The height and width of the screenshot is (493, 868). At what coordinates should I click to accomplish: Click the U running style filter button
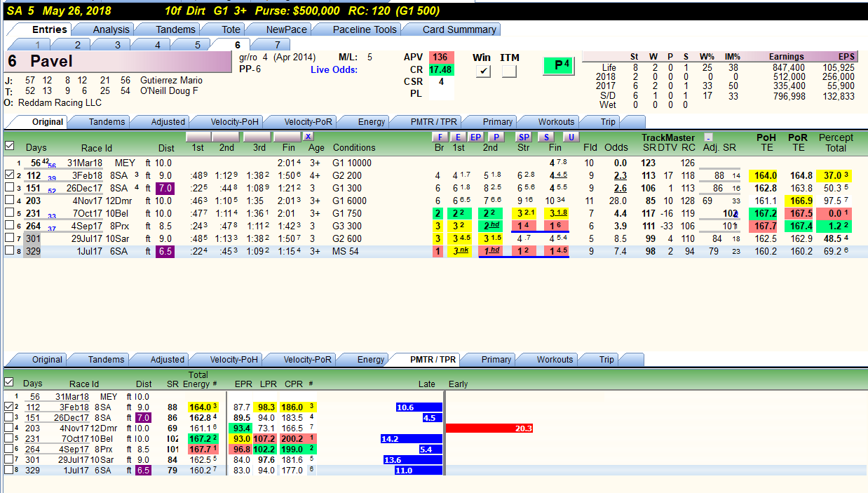571,137
